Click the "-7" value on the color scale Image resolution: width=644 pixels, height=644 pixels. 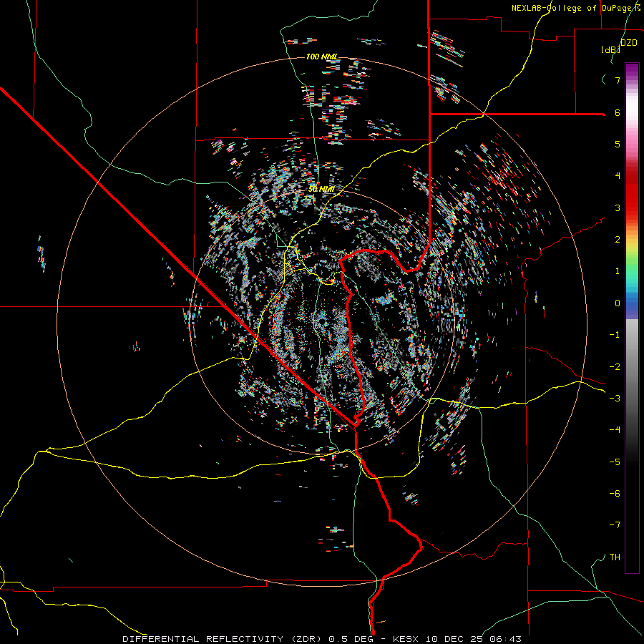(x=615, y=525)
